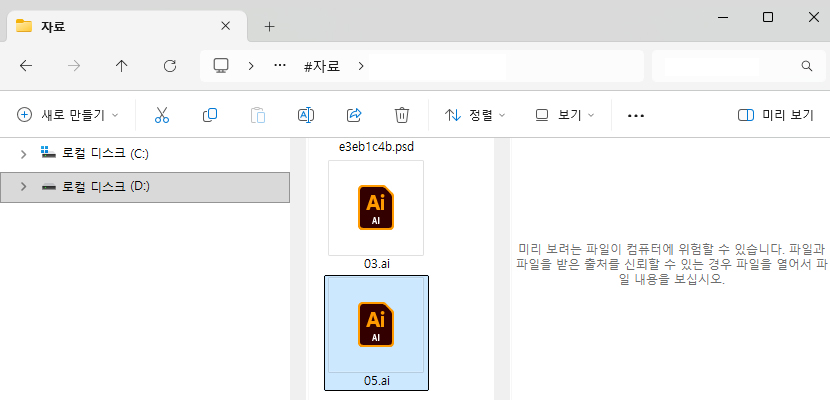Go back with the left arrow
Viewport: 830px width, 400px height.
(x=25, y=66)
